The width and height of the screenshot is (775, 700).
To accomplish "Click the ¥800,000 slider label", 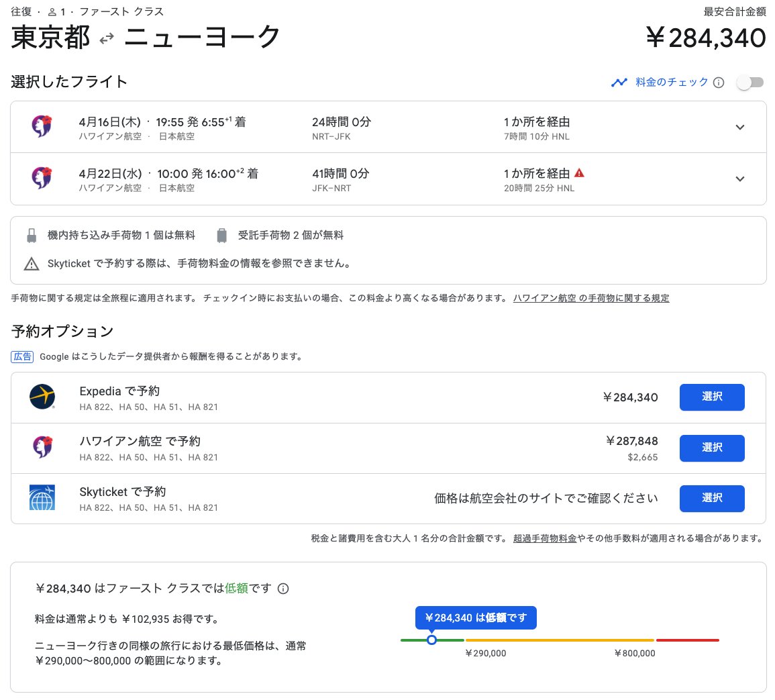I will [x=635, y=654].
